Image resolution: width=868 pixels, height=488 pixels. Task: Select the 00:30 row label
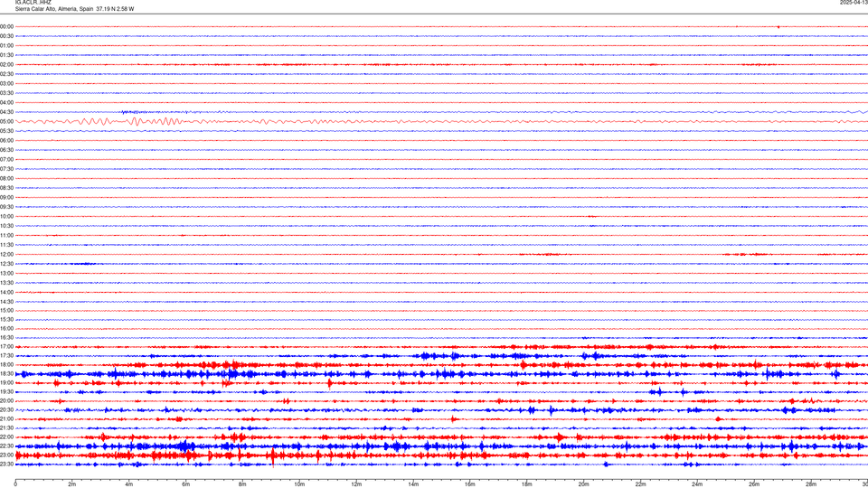(x=6, y=36)
